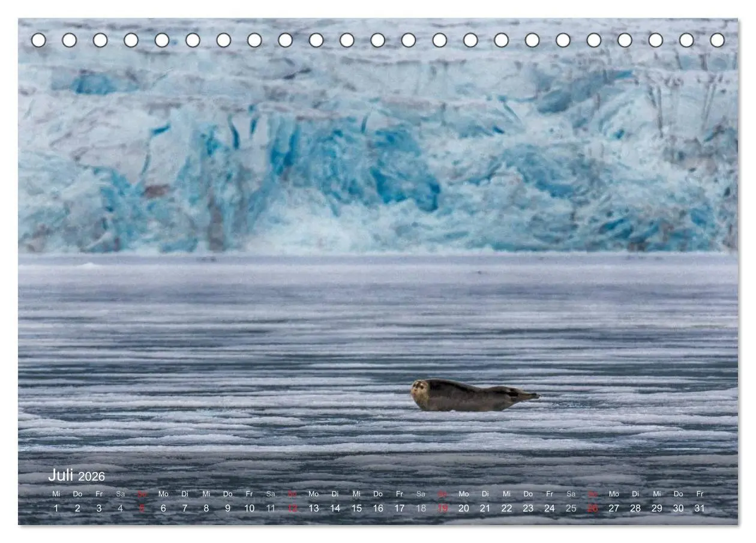Choose the date 30
The width and height of the screenshot is (756, 543).
(x=679, y=508)
